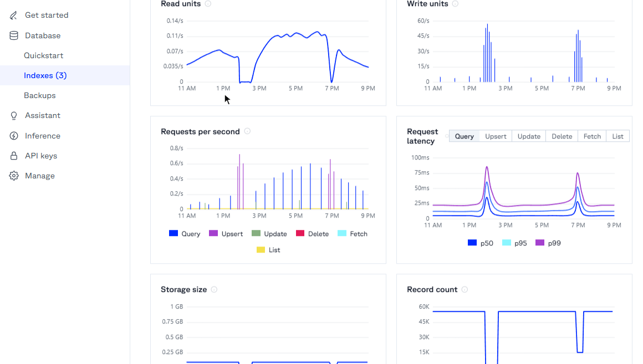Click the 0.25 GB storage axis label
The height and width of the screenshot is (364, 643).
(172, 352)
